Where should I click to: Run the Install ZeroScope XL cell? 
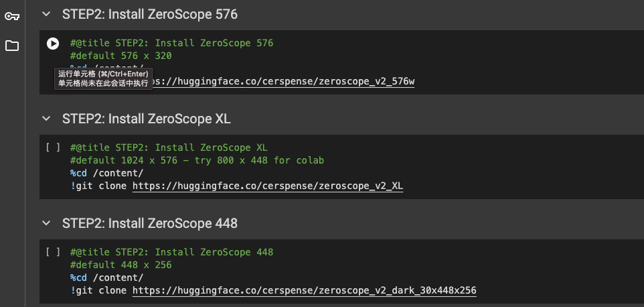pos(53,148)
